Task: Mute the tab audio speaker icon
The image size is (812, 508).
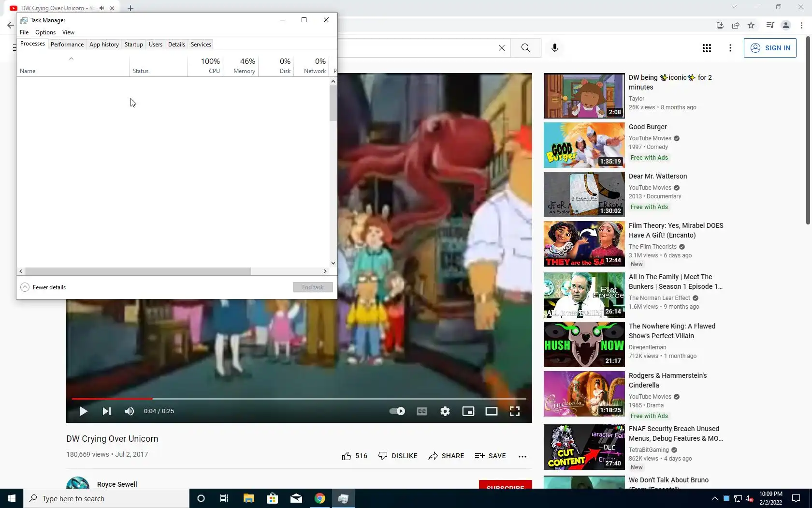Action: pos(101,8)
